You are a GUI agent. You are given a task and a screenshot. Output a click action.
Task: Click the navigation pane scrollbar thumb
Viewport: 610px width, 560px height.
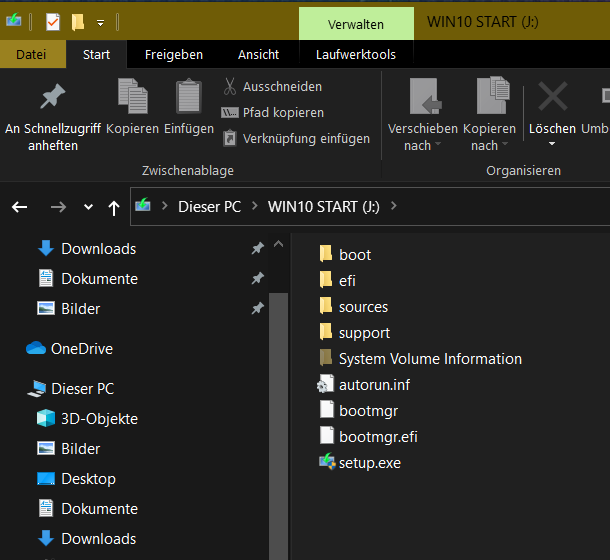tap(279, 426)
